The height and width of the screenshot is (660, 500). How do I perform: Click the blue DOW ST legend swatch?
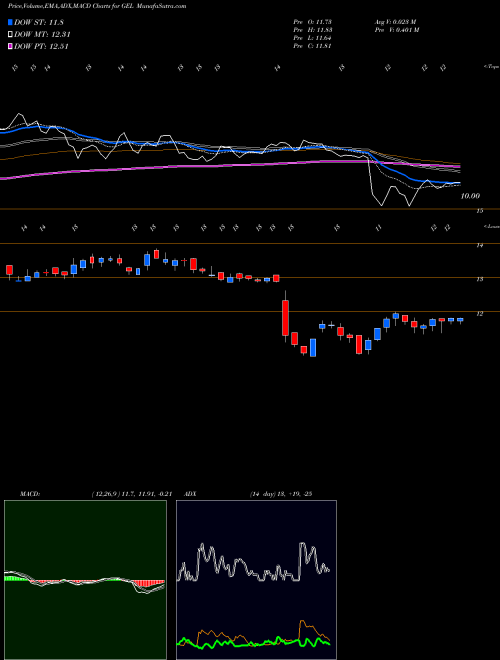click(10, 22)
